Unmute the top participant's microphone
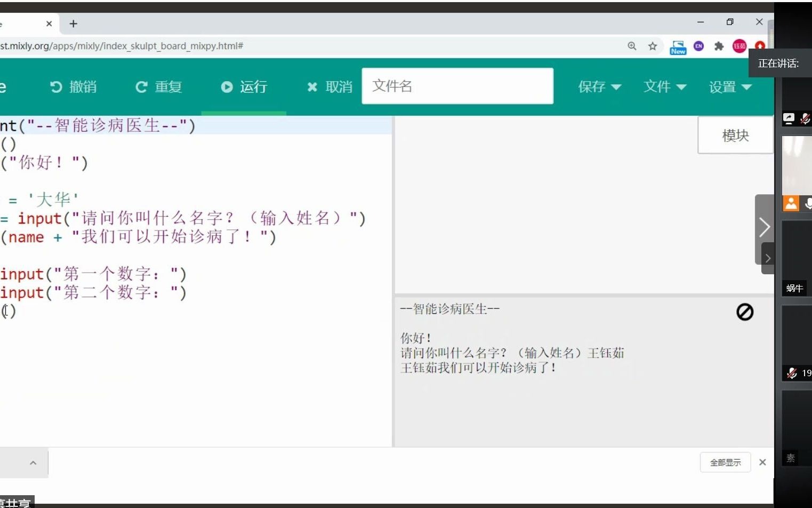The width and height of the screenshot is (812, 508). (x=806, y=118)
